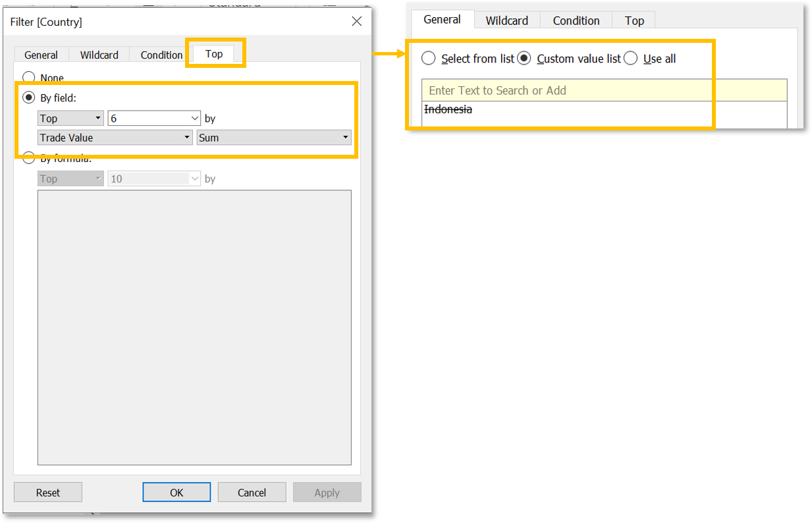The width and height of the screenshot is (812, 523).
Task: Close the Filter [Country] dialog
Action: click(356, 22)
